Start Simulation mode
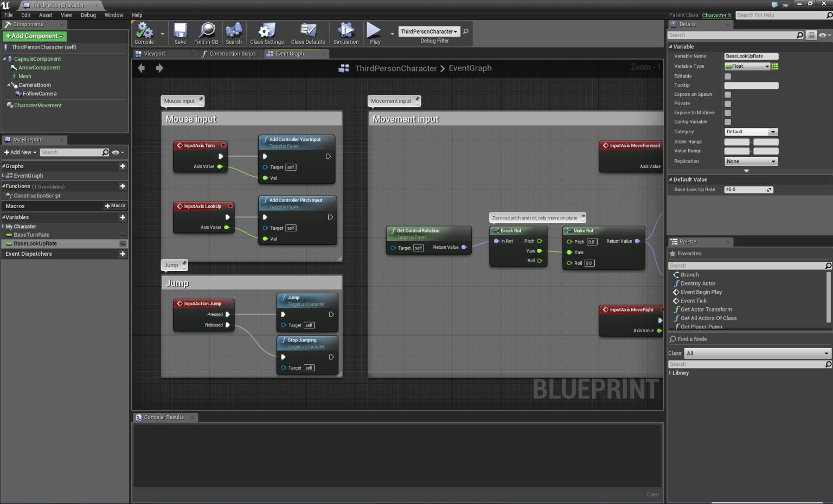 [345, 33]
